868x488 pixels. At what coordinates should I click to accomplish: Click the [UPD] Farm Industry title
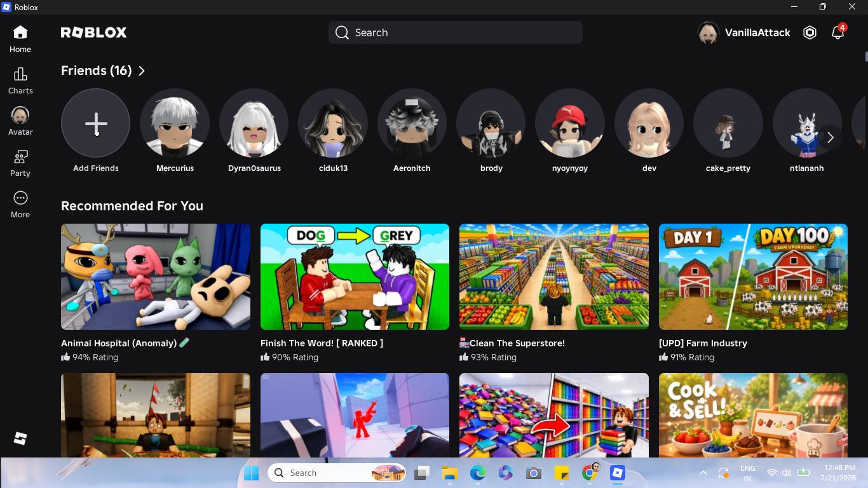(703, 343)
